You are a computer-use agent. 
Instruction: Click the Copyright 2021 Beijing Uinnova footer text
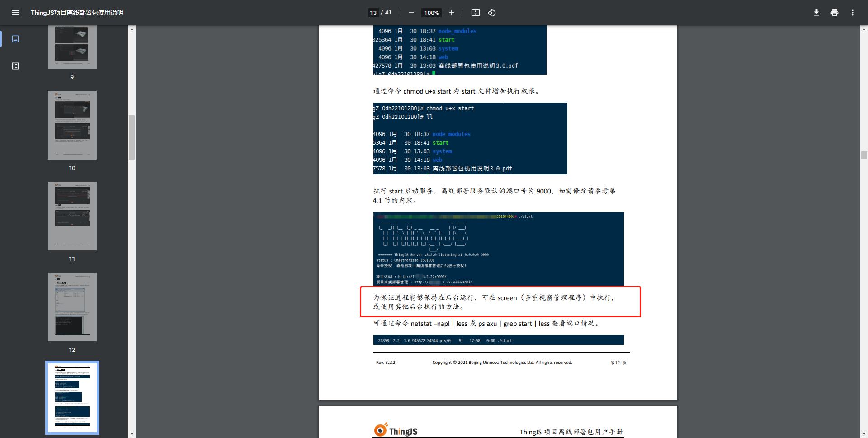502,363
